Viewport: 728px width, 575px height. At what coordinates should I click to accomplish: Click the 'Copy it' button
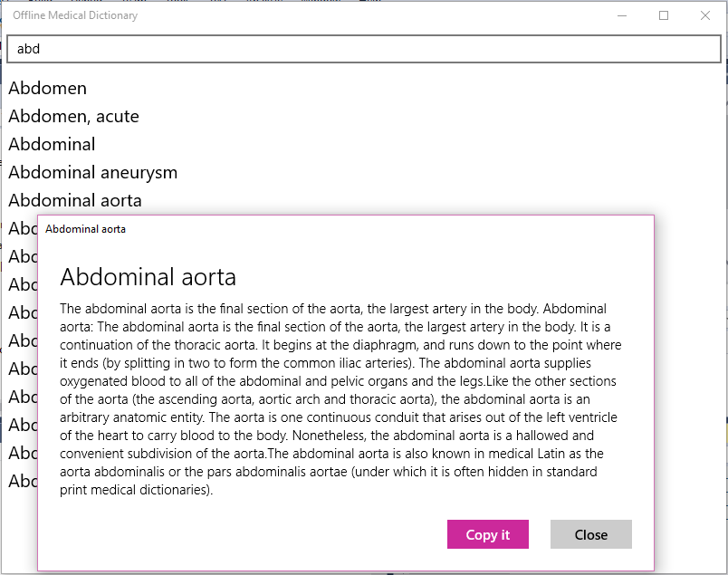coord(487,534)
